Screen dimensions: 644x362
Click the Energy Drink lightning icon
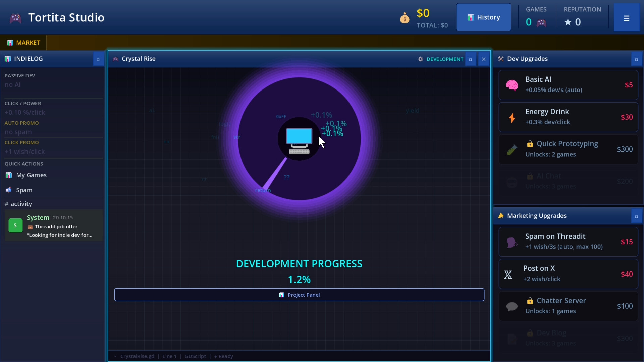click(512, 117)
